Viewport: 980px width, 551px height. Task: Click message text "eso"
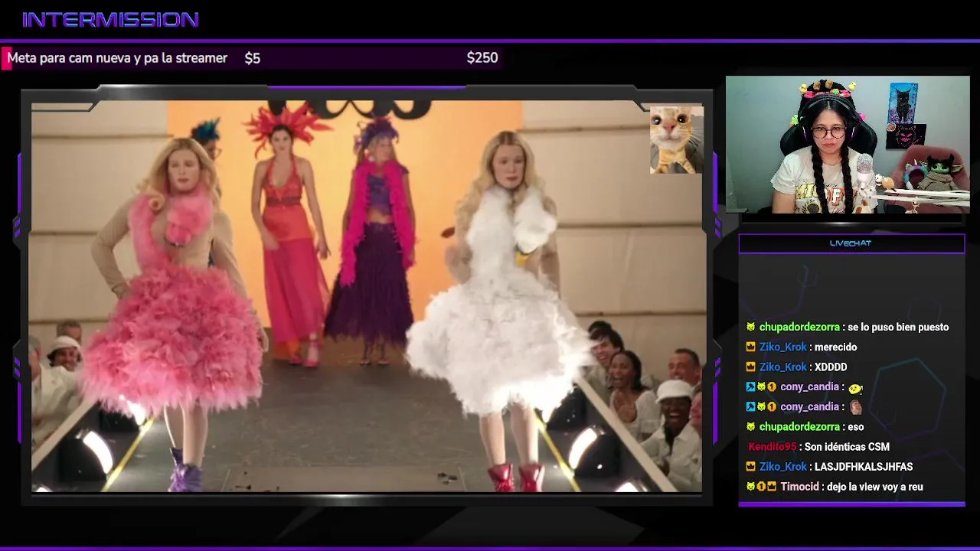pyautogui.click(x=856, y=427)
